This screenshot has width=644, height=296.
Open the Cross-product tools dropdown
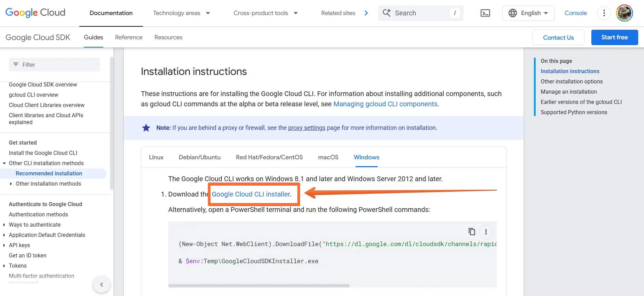[266, 13]
